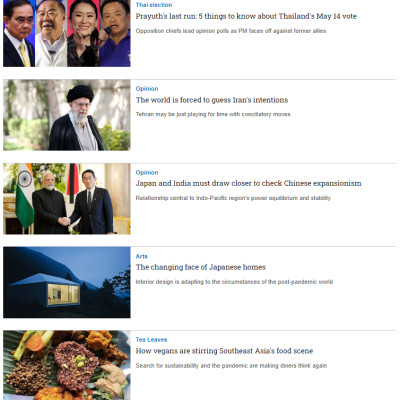Screen dimensions: 400x400
Task: Open the post-pandemic interior design summary
Action: 234,282
